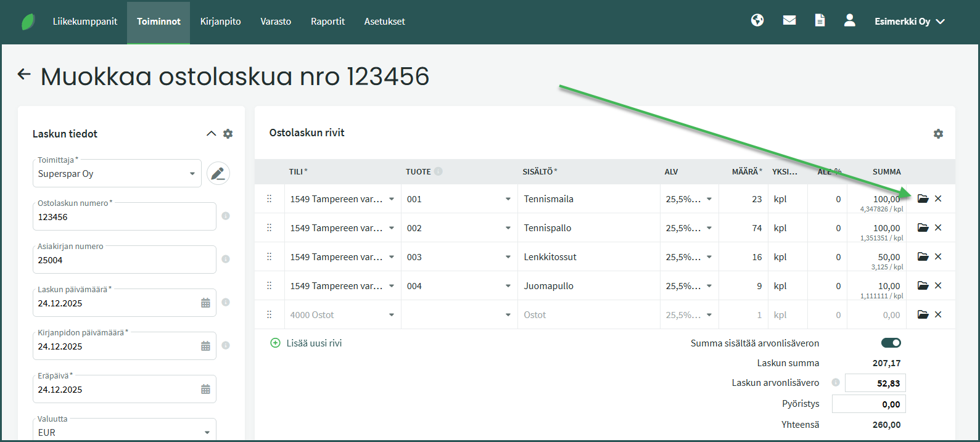Click the Ostolaskun numero input field
This screenshot has width=980, height=442.
coord(123,217)
